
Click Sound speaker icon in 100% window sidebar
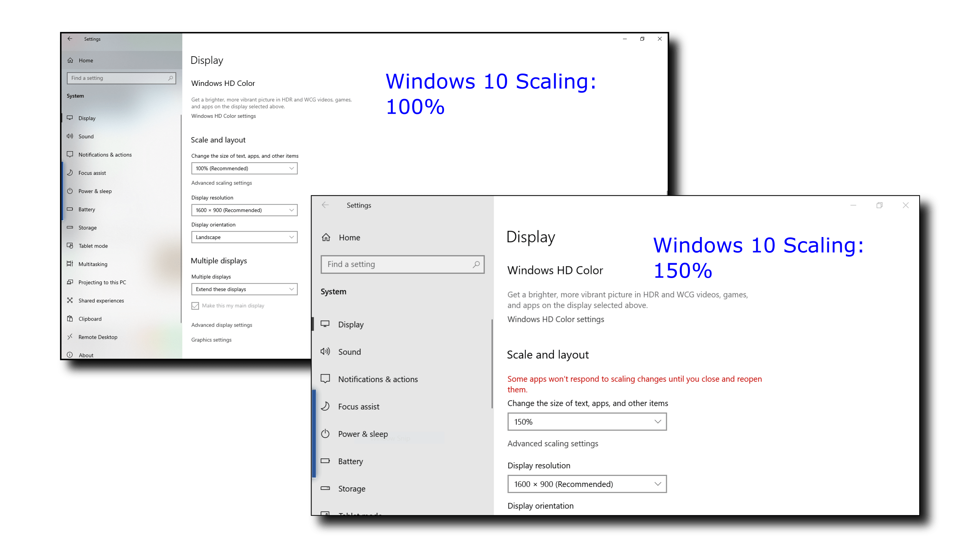tap(70, 136)
